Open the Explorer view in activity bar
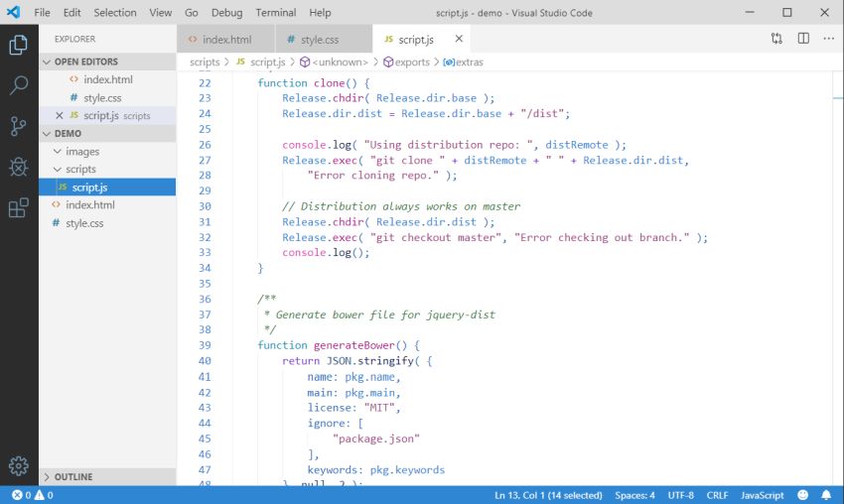 click(18, 45)
